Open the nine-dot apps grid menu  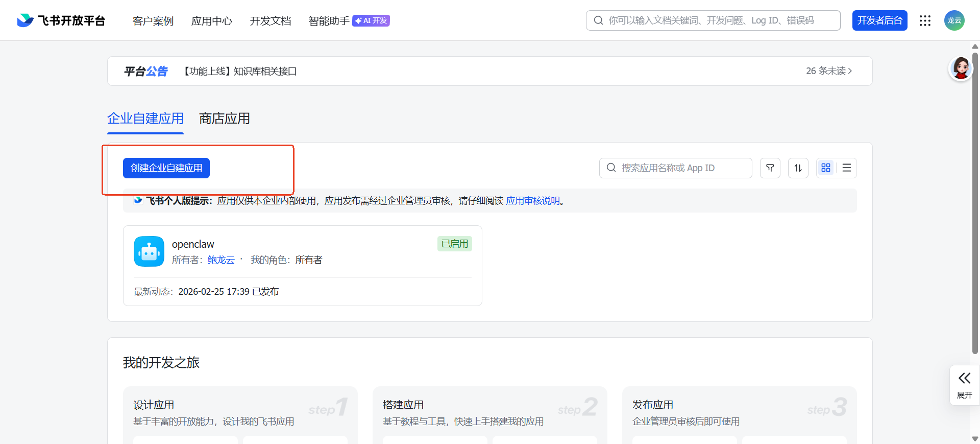click(925, 20)
